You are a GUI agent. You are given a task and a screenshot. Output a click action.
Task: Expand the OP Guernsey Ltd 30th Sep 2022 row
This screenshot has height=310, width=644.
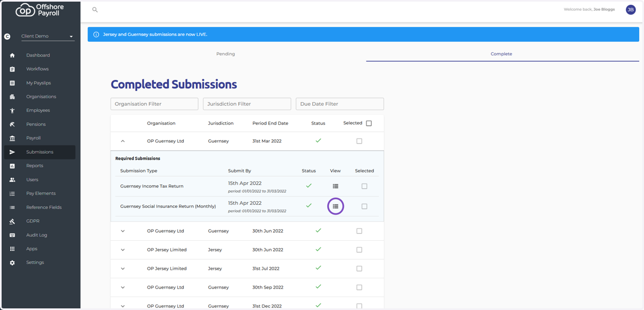[x=123, y=287]
